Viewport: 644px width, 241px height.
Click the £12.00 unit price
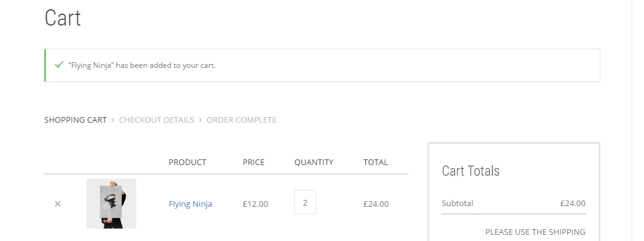coord(255,204)
